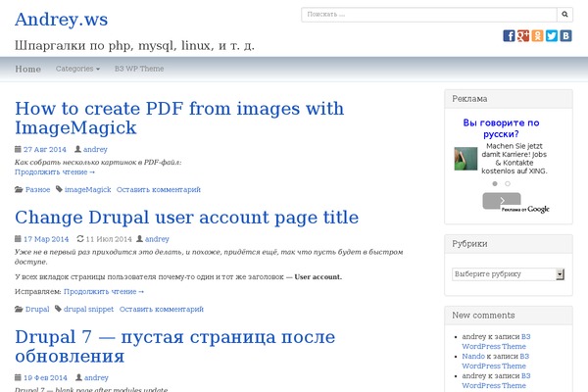Open the Google Plus social icon
Image resolution: width=588 pixels, height=392 pixels.
coord(523,36)
